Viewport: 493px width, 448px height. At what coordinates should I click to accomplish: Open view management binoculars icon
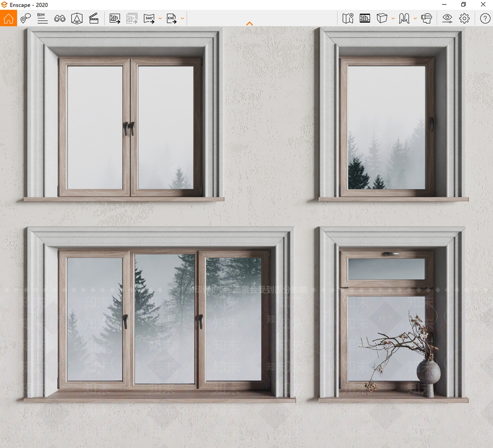pos(60,18)
